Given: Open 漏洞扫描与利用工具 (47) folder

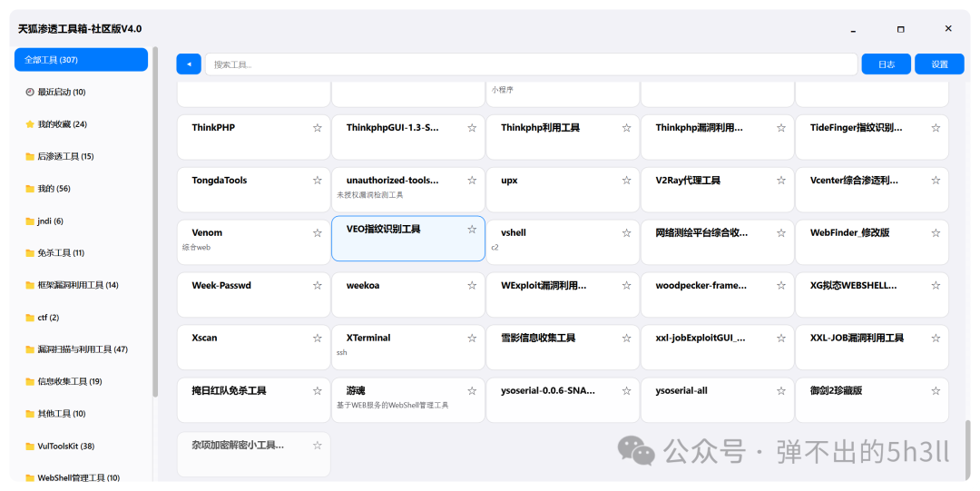Looking at the screenshot, I should pos(82,349).
